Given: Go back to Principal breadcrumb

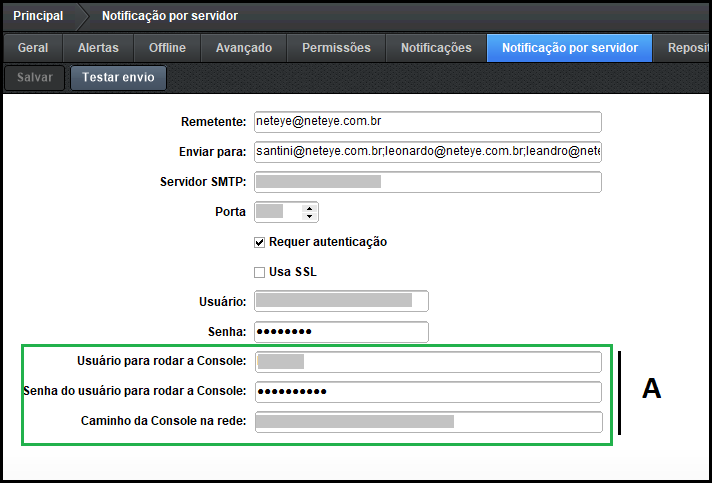Looking at the screenshot, I should [x=38, y=16].
